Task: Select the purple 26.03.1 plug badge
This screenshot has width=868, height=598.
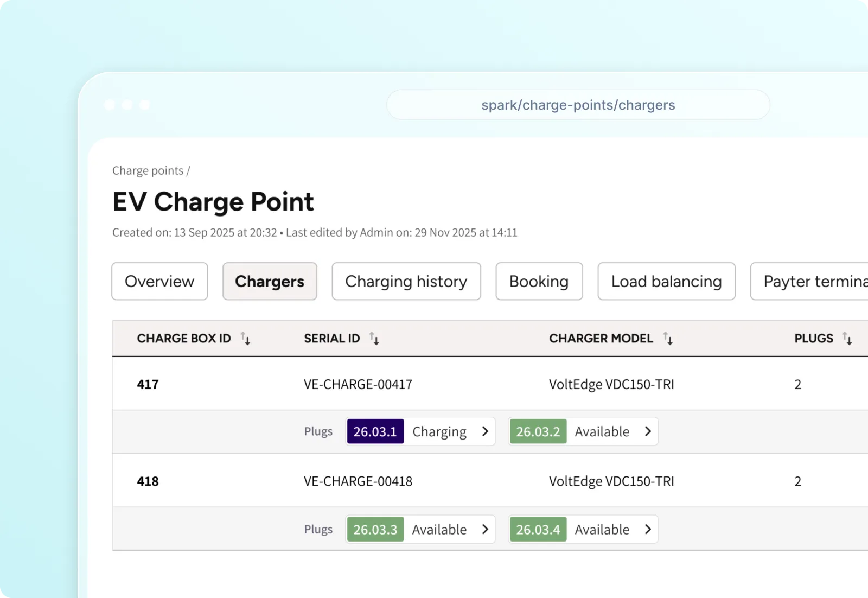Action: coord(375,431)
